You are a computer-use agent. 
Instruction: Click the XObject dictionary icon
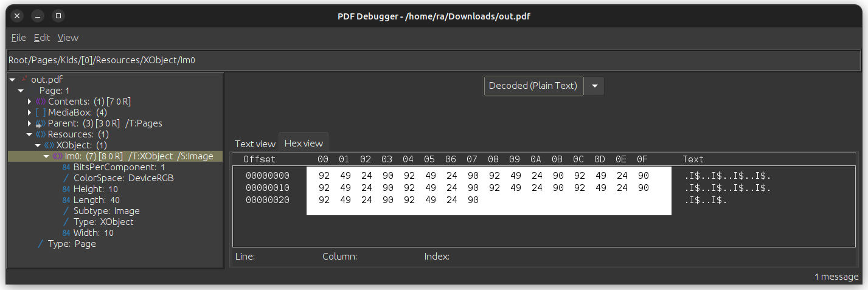coord(49,145)
